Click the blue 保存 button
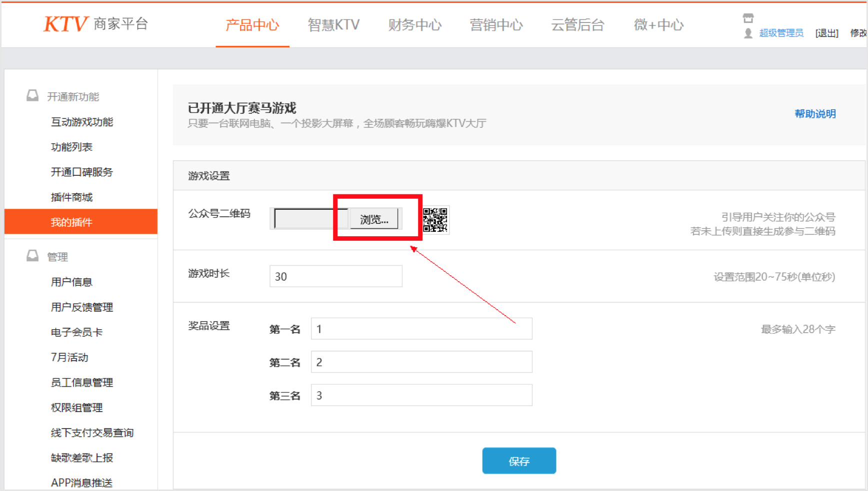 (x=519, y=461)
